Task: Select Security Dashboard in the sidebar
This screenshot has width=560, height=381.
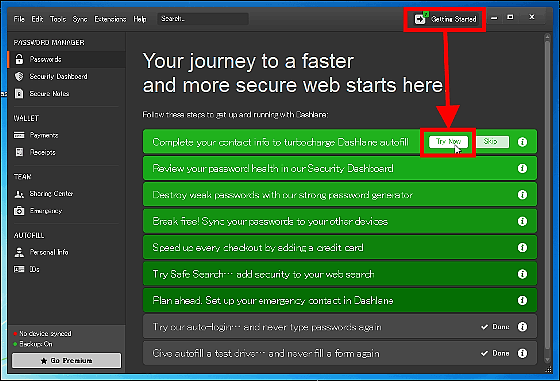Action: [x=66, y=76]
